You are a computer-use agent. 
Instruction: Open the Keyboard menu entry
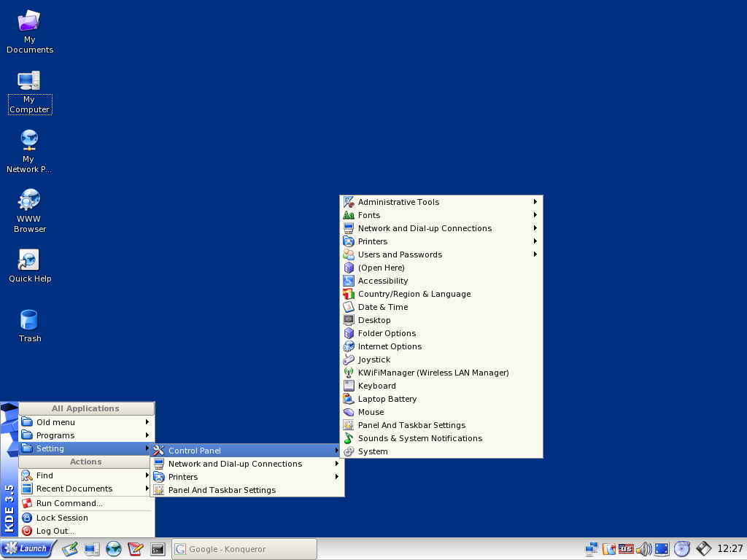click(x=441, y=386)
